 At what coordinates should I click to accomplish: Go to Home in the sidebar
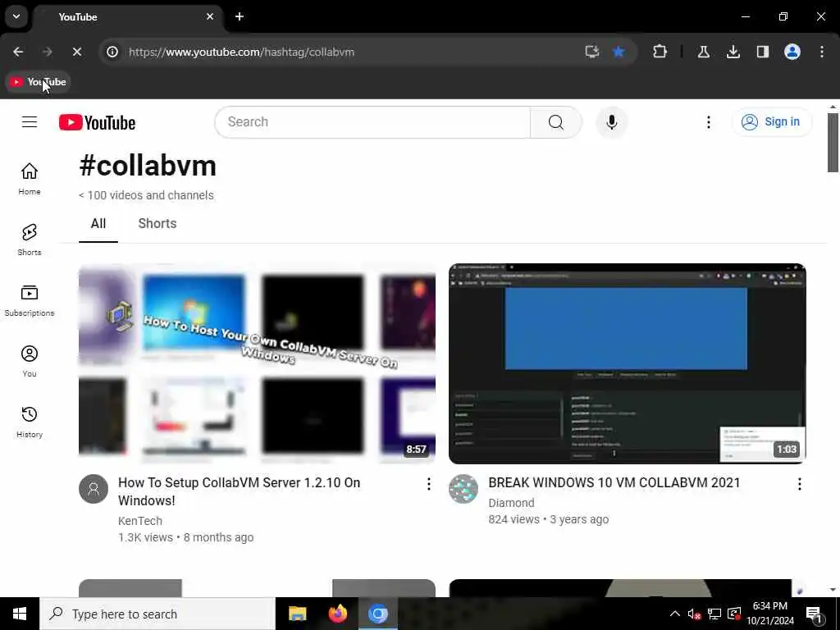[x=30, y=179]
